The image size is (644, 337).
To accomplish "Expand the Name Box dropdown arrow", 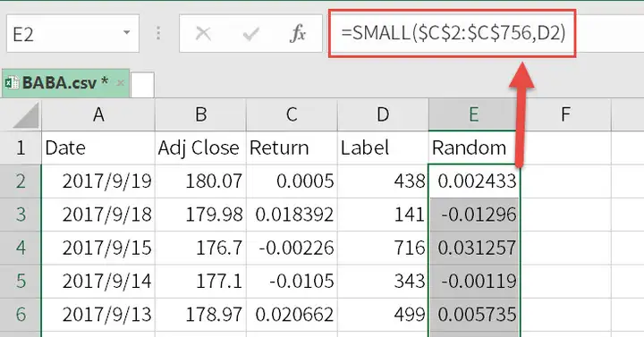I will pyautogui.click(x=126, y=33).
